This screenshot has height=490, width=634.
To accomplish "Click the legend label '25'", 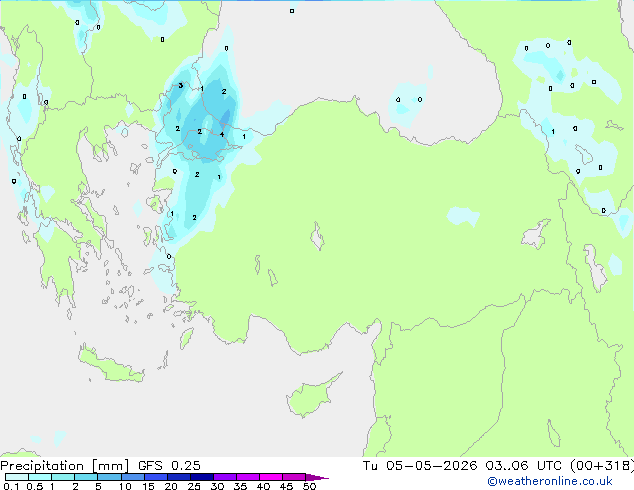I will pyautogui.click(x=194, y=486).
